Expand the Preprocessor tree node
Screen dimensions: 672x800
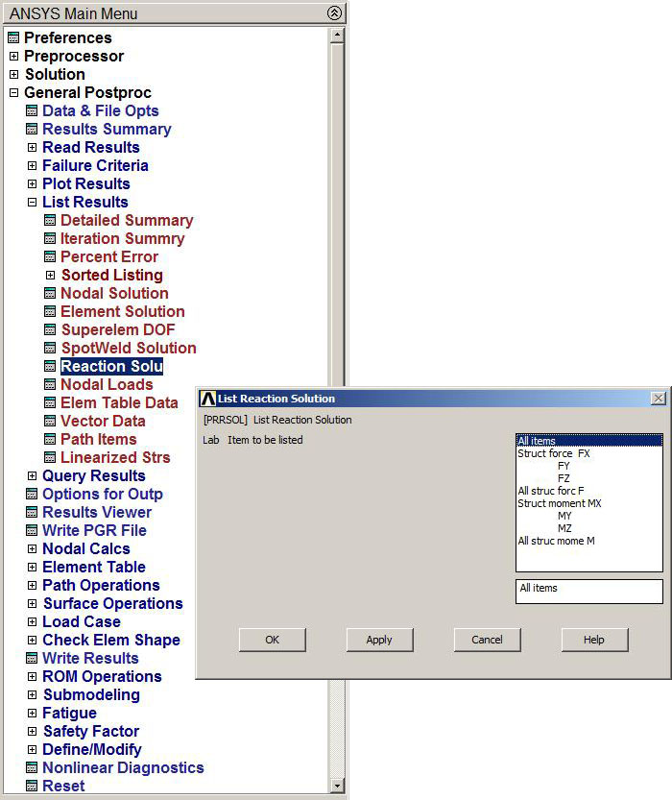(x=13, y=57)
